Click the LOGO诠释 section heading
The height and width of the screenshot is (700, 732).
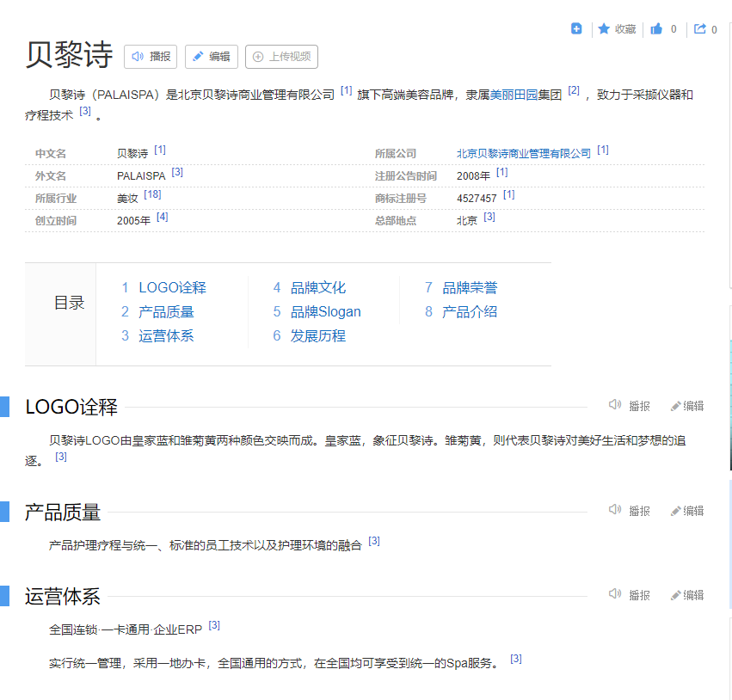click(71, 407)
